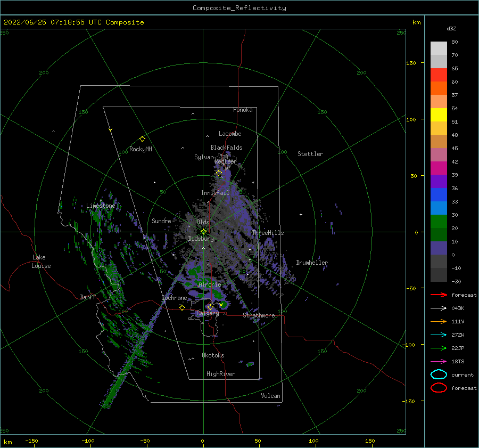Click the Didsbury city label
The height and width of the screenshot is (448, 479).
point(201,239)
